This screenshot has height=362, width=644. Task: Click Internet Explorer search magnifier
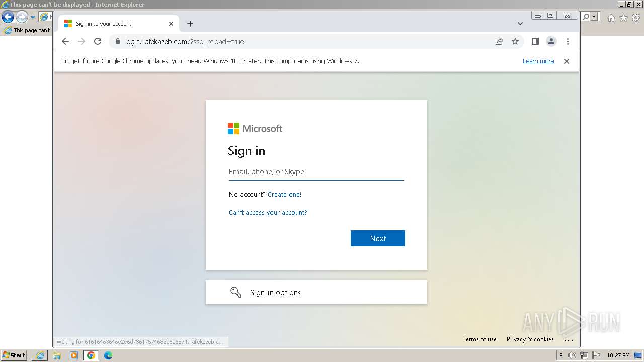[586, 17]
